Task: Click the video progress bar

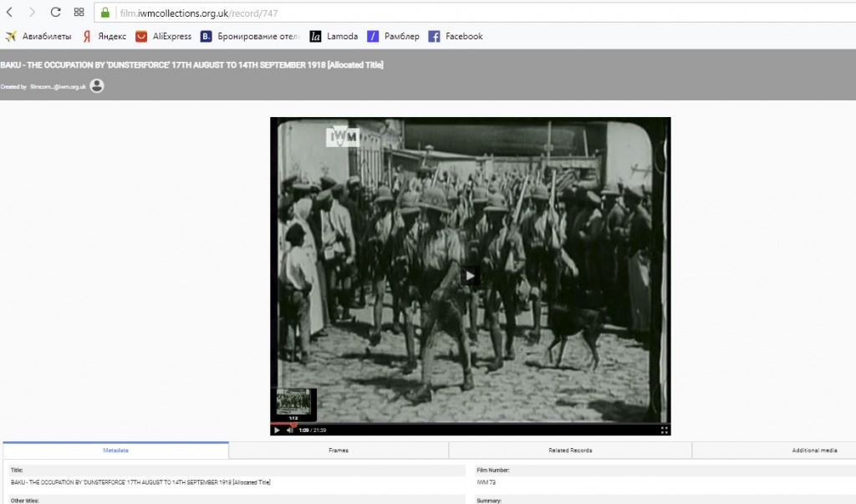Action: point(470,424)
